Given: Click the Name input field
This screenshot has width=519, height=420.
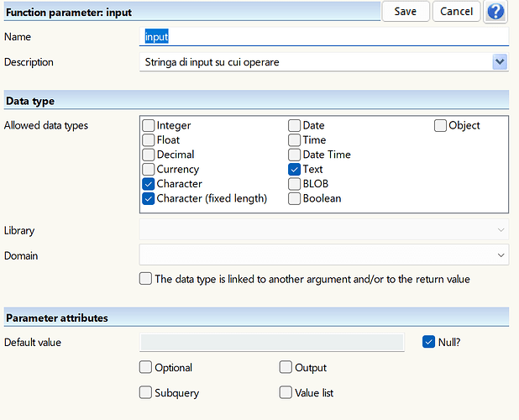Looking at the screenshot, I should 323,37.
